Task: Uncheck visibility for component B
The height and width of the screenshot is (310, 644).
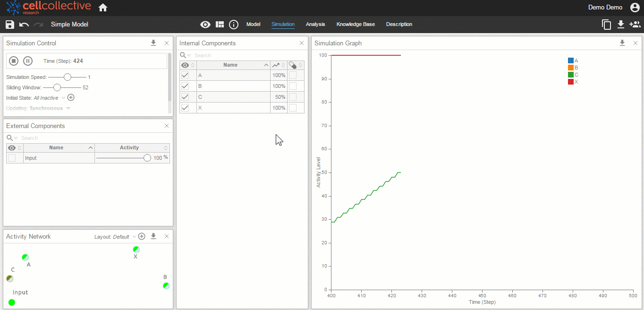Action: (185, 86)
